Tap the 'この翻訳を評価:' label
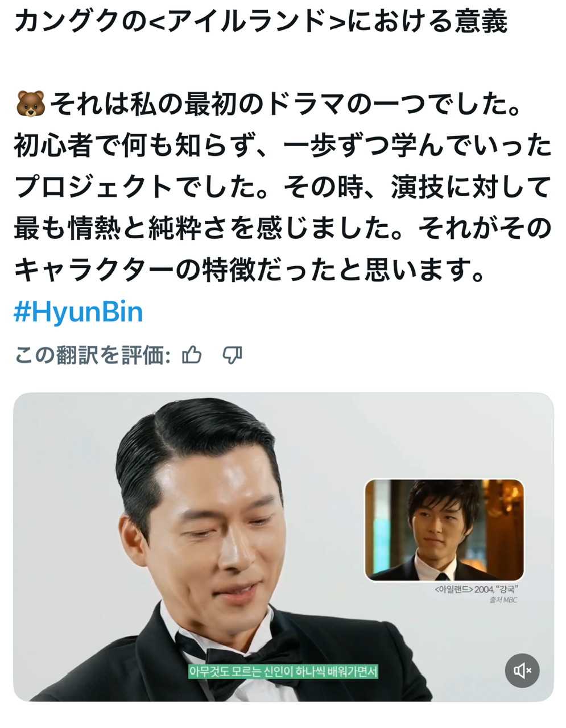Viewport: 566px width, 728px height. [x=93, y=355]
